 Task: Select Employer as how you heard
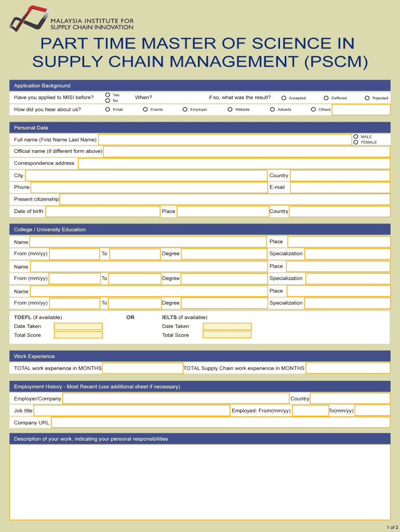click(x=185, y=110)
